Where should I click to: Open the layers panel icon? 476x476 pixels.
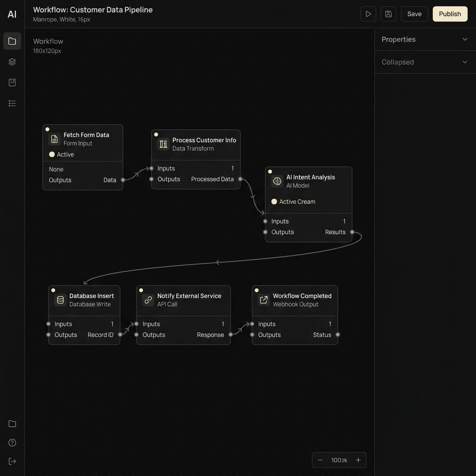coord(12,62)
